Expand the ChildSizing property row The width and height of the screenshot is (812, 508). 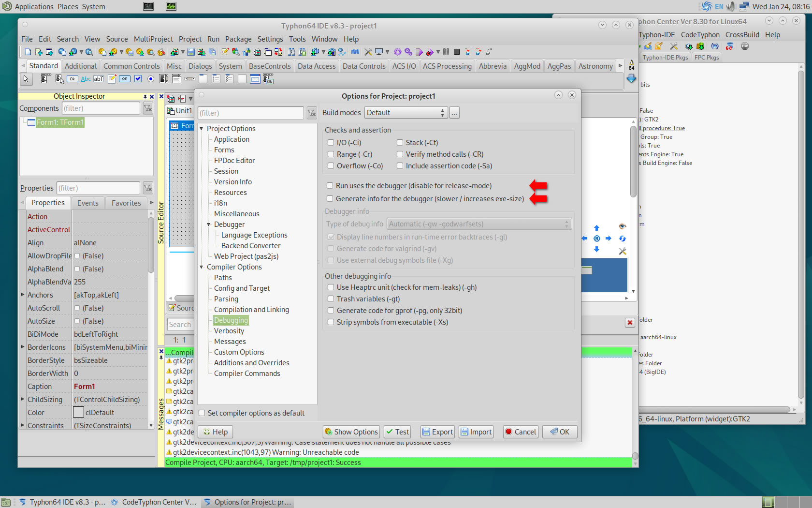[x=23, y=399]
